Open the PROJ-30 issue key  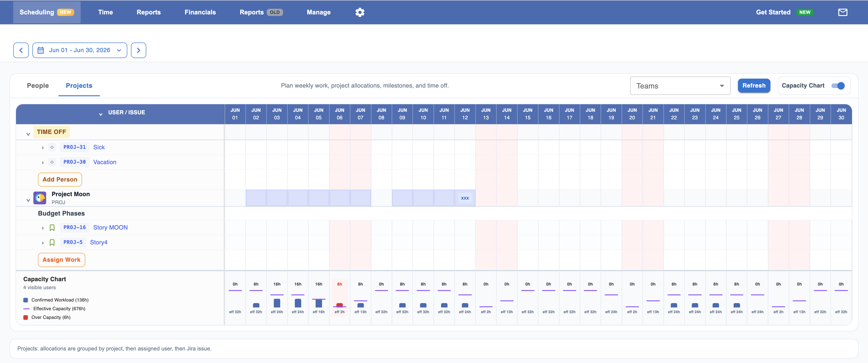coord(75,162)
